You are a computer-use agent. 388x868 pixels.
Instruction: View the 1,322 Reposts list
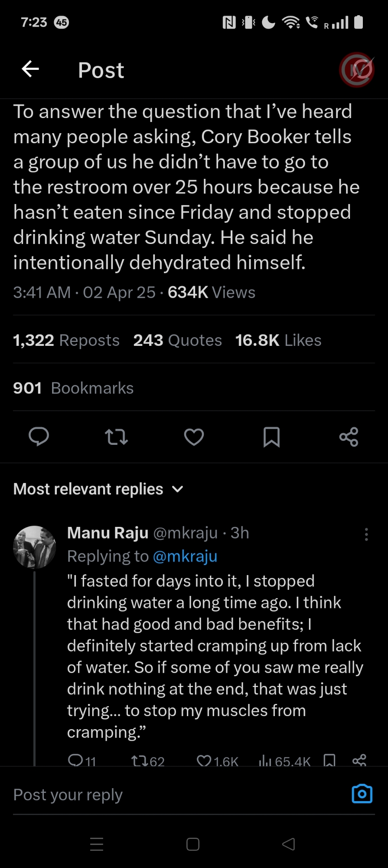tap(66, 341)
